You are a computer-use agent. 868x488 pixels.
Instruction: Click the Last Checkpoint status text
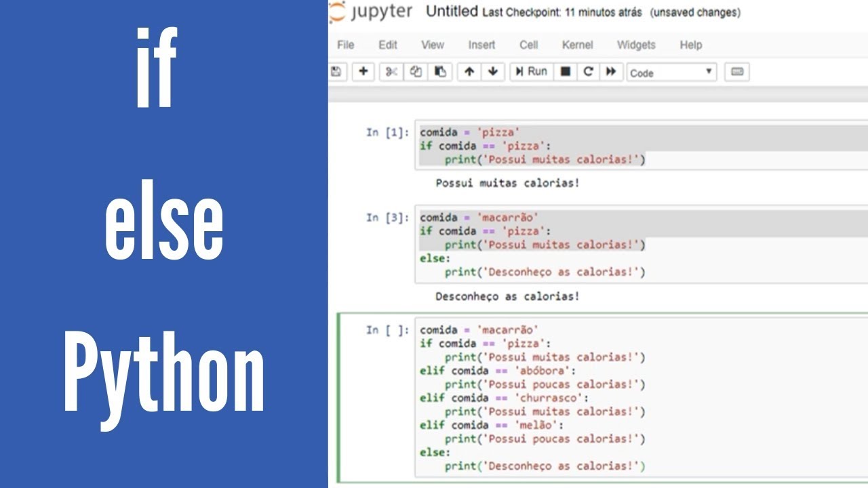[562, 13]
